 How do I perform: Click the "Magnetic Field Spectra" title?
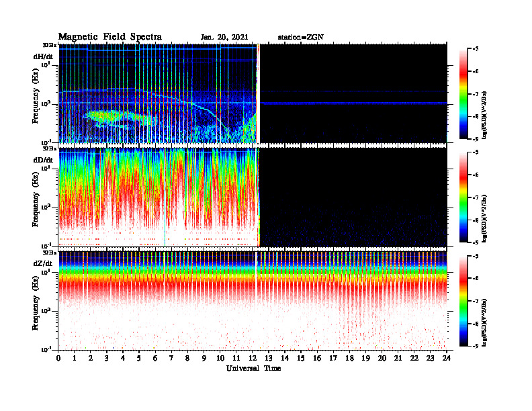click(110, 37)
